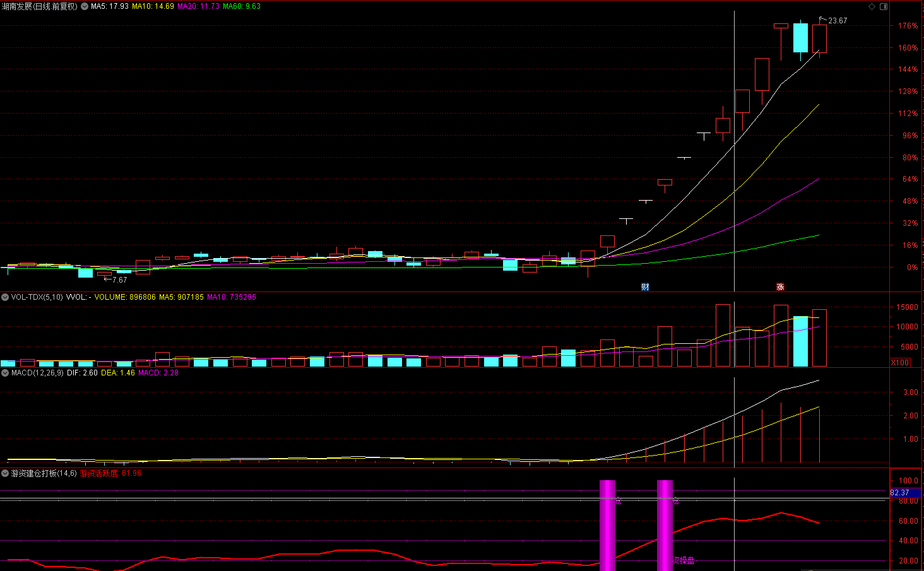Click the MA20 11.73 magenta label
Viewport: 924px width, 571px height.
click(x=199, y=6)
